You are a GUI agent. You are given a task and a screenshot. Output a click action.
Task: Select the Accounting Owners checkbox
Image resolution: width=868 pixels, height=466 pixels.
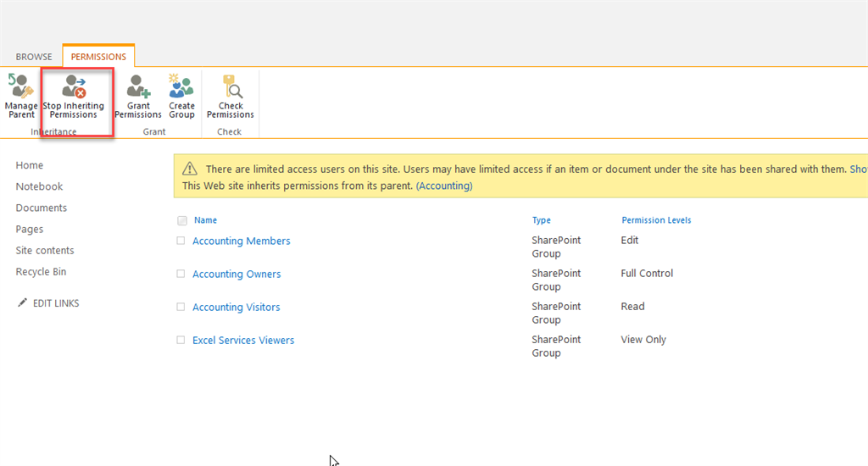click(x=181, y=274)
